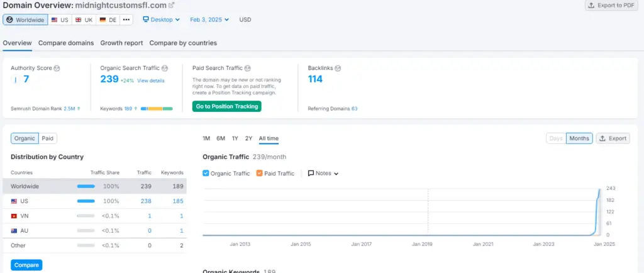Click external link icon beside domain name
This screenshot has width=644, height=273.
172,5
